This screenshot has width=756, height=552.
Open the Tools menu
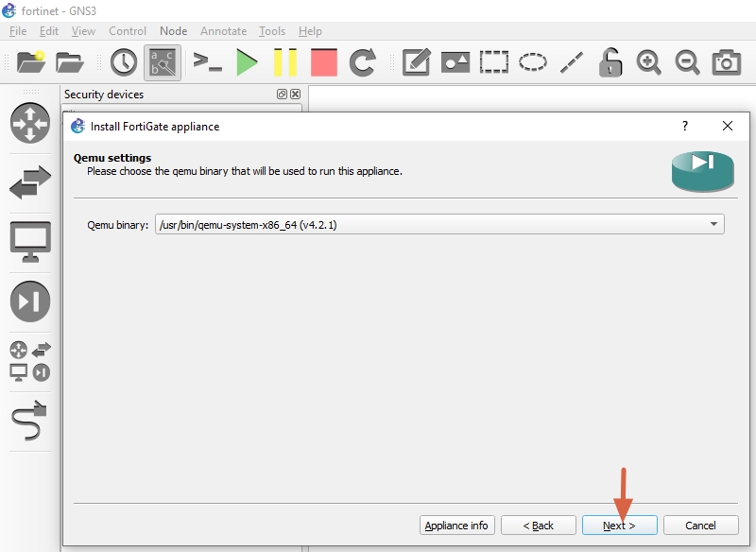point(272,31)
